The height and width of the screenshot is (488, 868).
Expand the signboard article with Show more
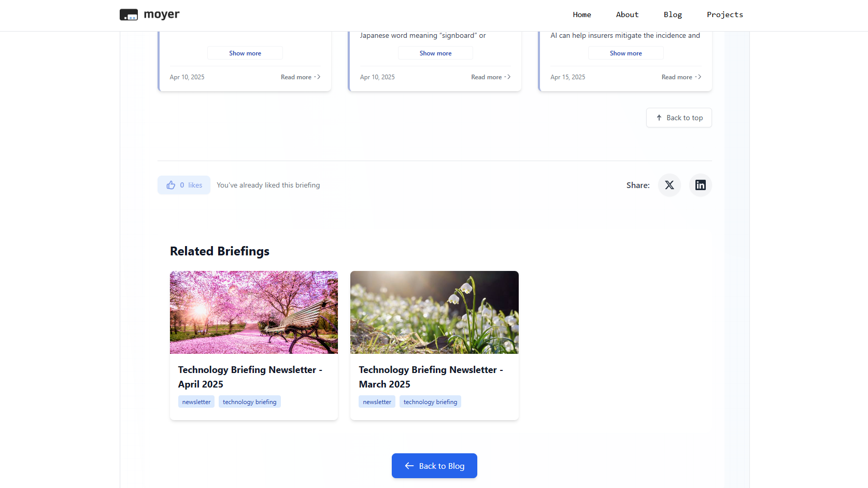click(x=435, y=53)
